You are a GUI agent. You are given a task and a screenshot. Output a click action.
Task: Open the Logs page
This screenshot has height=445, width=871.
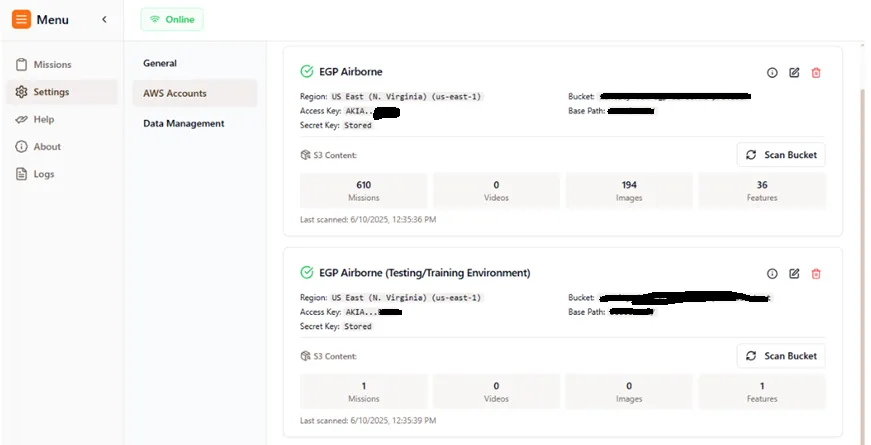point(44,174)
